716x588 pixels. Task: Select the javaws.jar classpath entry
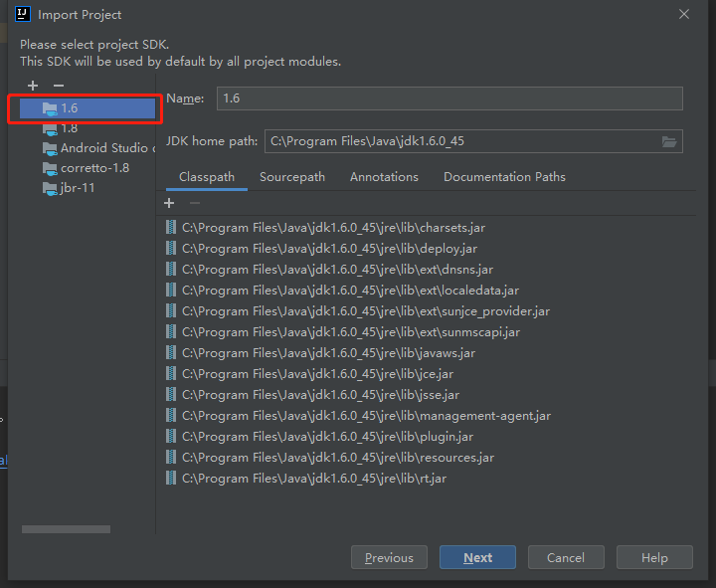(x=320, y=353)
